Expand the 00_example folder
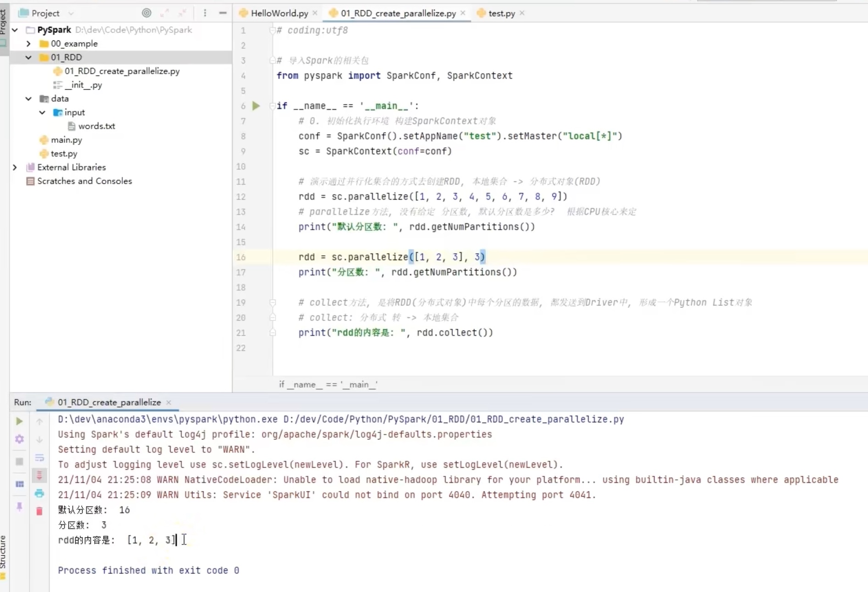Screen dimensions: 868x592 (x=28, y=44)
